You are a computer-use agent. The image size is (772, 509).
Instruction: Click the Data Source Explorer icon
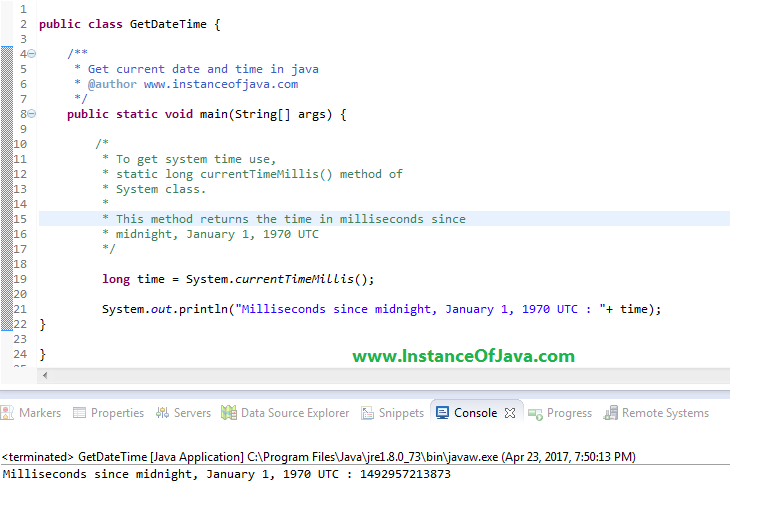[228, 413]
